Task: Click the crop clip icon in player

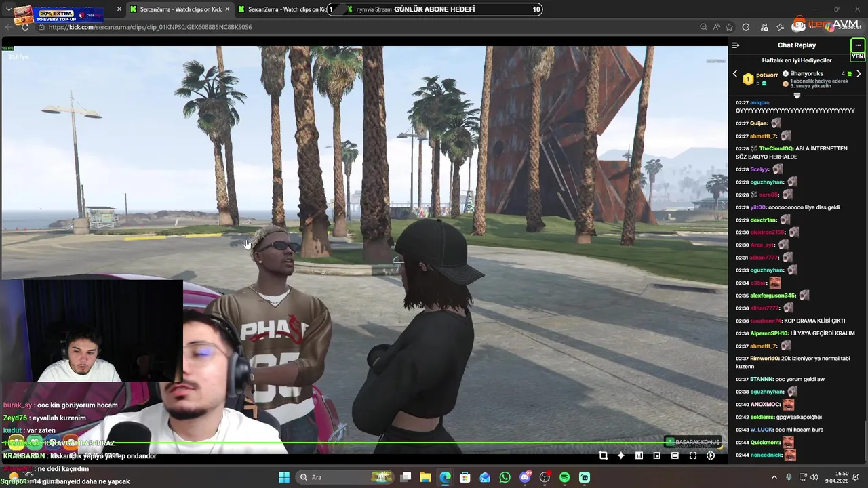Action: [x=603, y=455]
